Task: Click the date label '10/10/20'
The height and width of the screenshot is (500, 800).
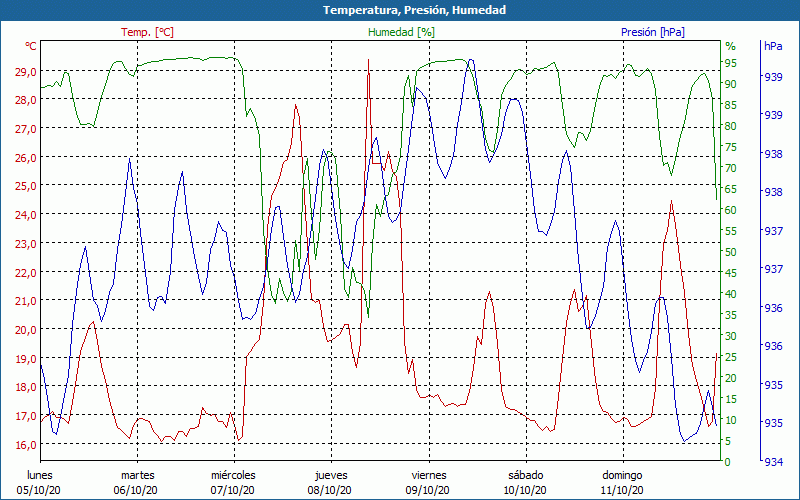Action: click(x=524, y=490)
